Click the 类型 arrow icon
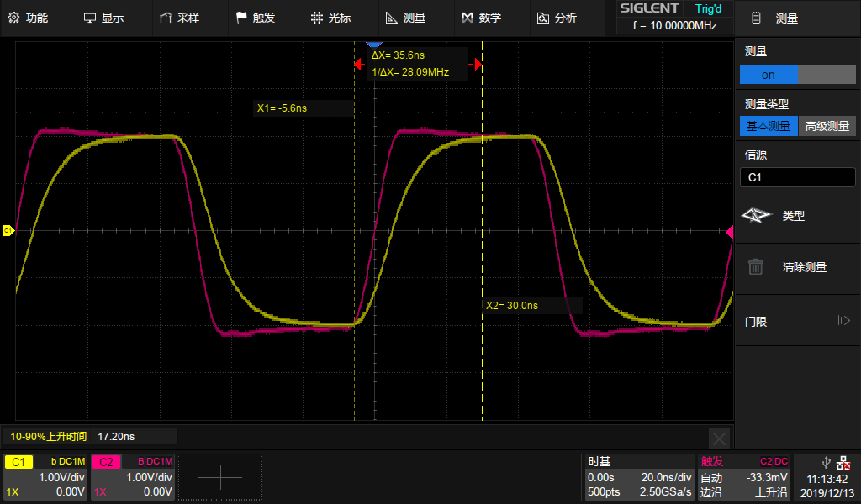The image size is (861, 504). [756, 216]
